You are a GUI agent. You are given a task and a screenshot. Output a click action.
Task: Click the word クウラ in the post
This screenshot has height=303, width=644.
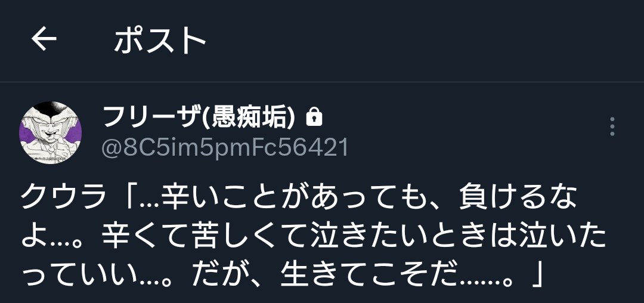tap(63, 198)
